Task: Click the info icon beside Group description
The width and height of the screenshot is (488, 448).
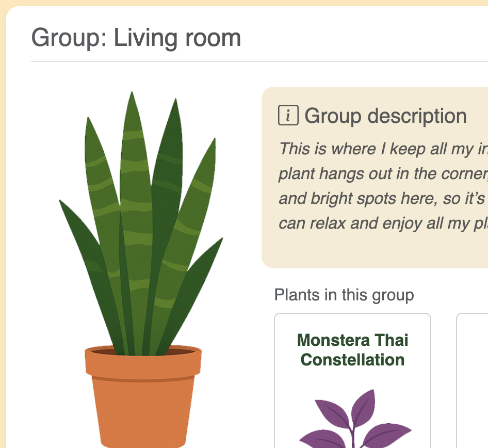Action: click(288, 115)
